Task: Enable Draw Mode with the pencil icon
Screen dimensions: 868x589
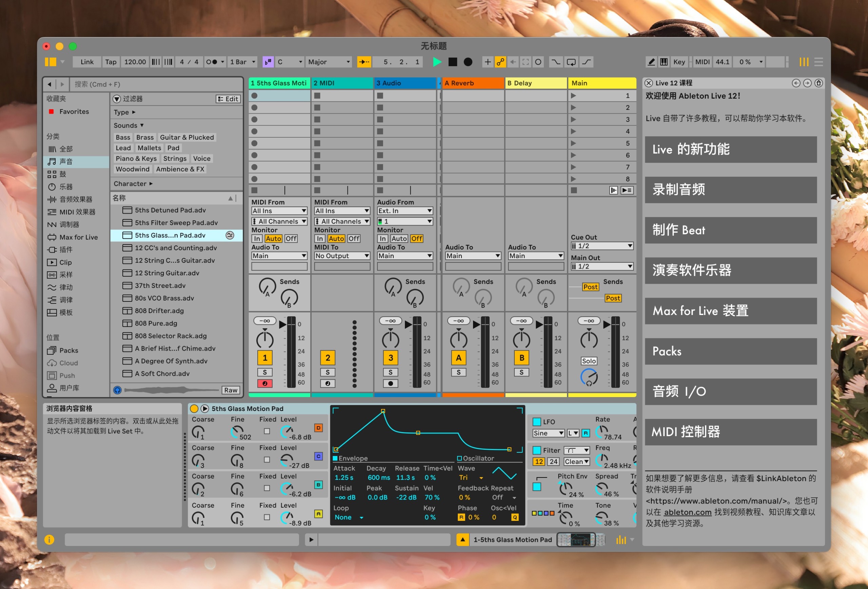Action: 651,62
